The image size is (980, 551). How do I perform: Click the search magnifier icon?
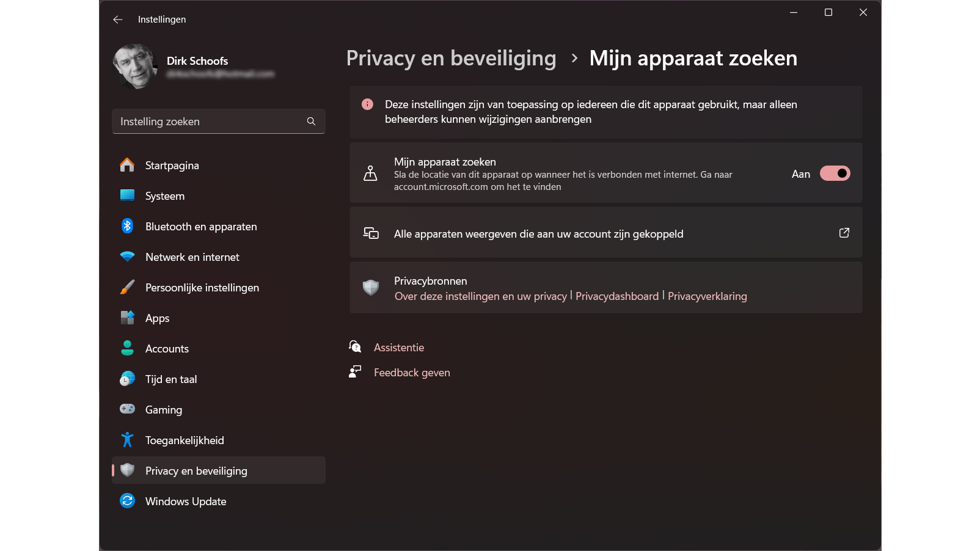[x=311, y=122]
